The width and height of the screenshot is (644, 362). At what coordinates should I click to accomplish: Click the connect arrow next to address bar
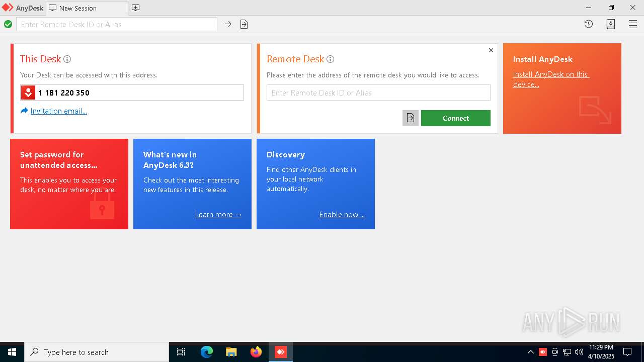click(228, 24)
